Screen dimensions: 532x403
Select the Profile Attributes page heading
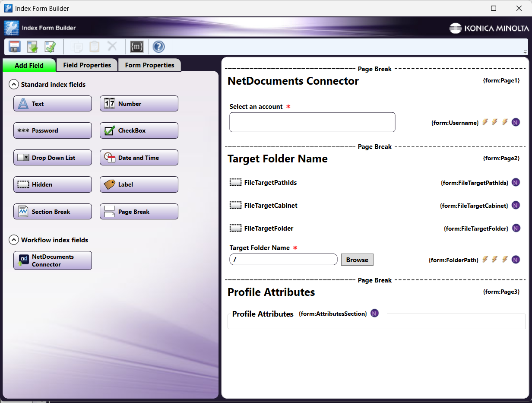pyautogui.click(x=271, y=292)
